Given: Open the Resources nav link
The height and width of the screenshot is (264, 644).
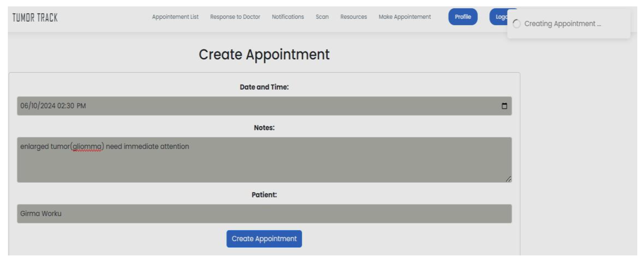Looking at the screenshot, I should tap(353, 17).
